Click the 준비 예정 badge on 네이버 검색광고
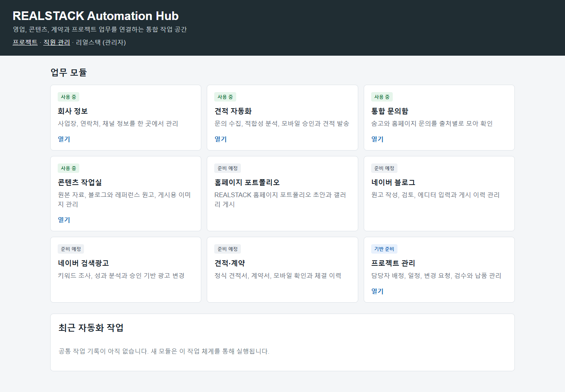 click(x=71, y=249)
